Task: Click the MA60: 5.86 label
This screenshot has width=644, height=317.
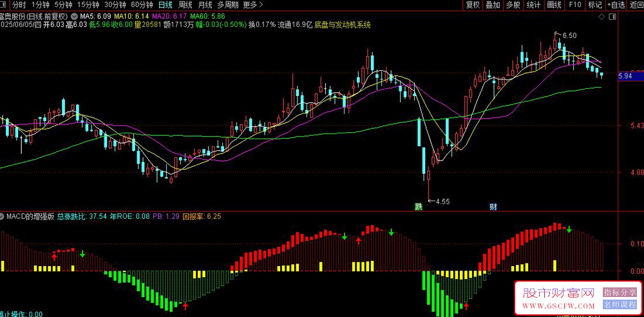Action: 207,17
